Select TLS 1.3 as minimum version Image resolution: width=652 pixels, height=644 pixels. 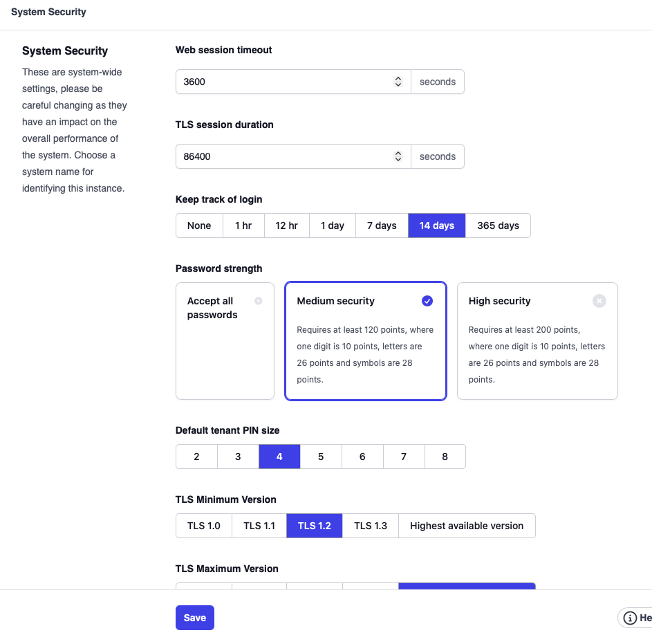pos(370,526)
